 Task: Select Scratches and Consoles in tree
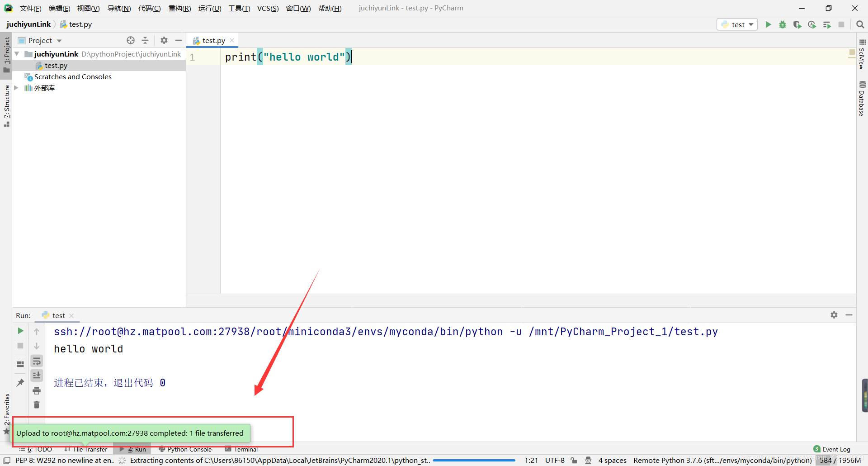pos(73,76)
